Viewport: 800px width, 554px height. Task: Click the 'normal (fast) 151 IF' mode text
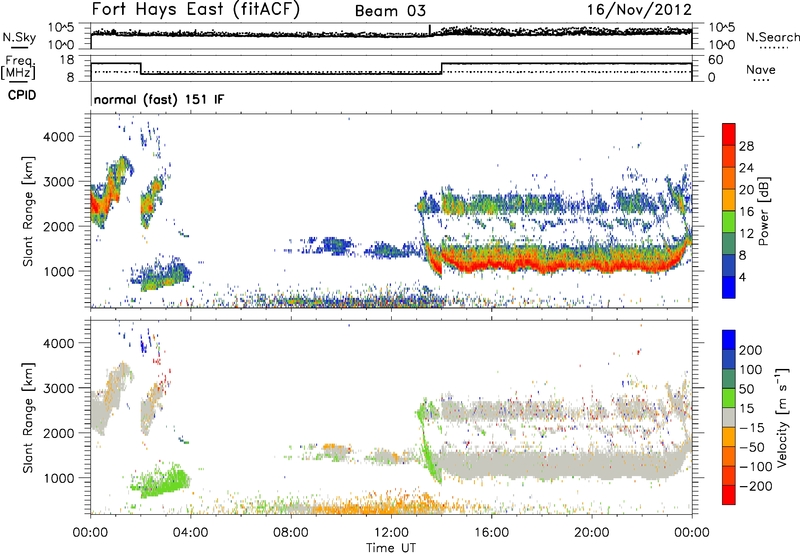pos(159,99)
